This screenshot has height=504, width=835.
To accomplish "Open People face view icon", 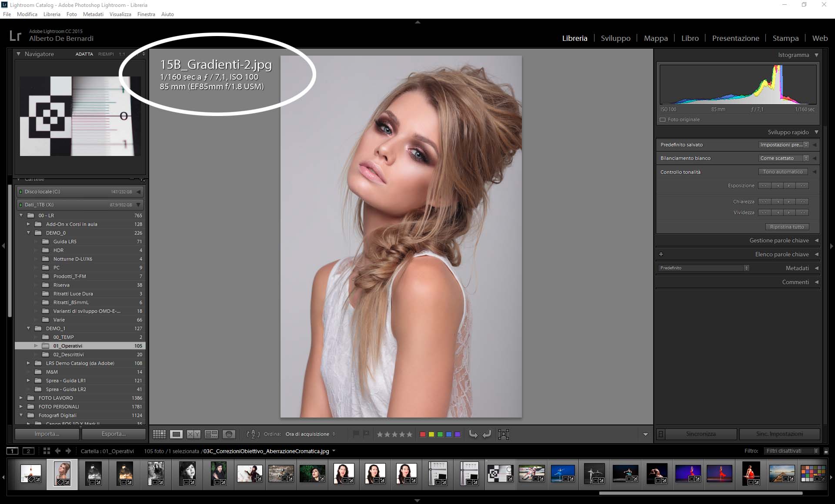I will click(x=229, y=434).
